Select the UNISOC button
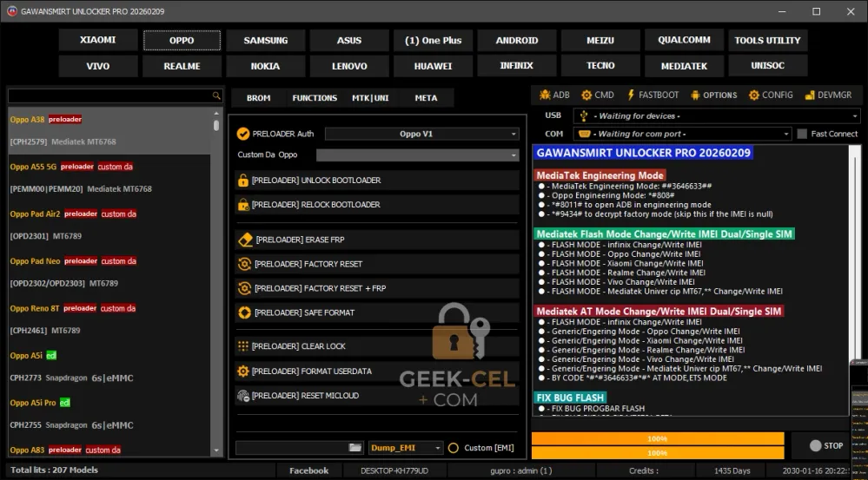 (x=767, y=66)
